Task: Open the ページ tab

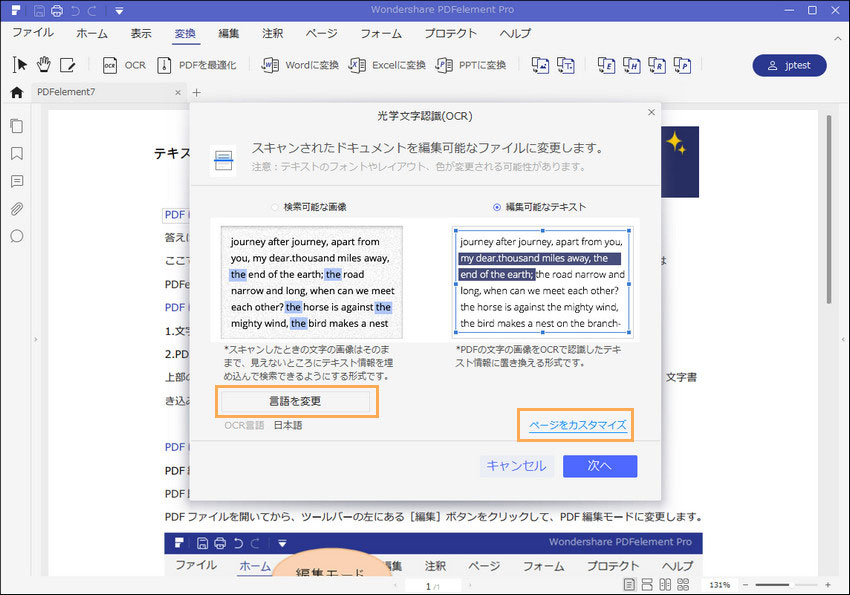Action: pos(321,34)
